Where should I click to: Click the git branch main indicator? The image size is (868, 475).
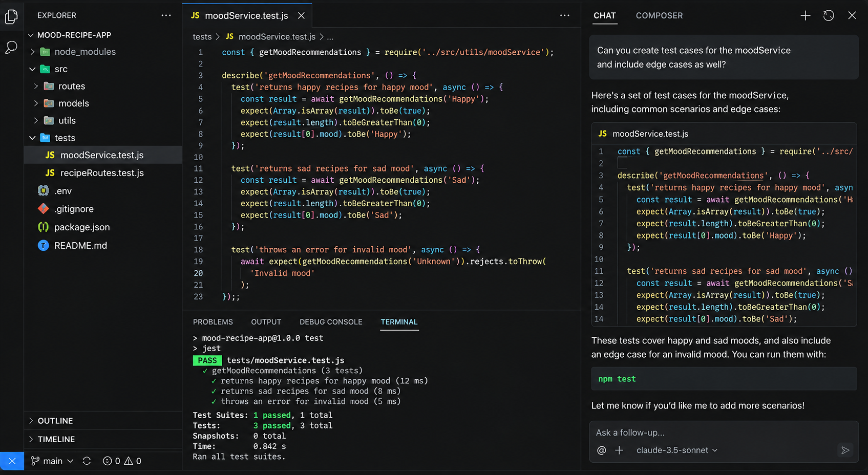pos(52,461)
